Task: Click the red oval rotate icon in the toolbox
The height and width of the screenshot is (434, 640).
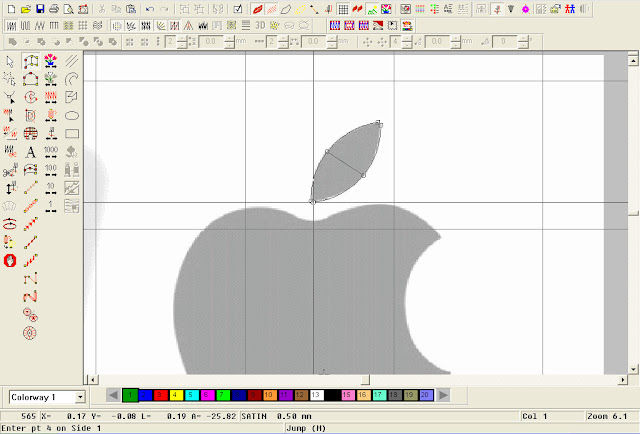Action: [10, 224]
